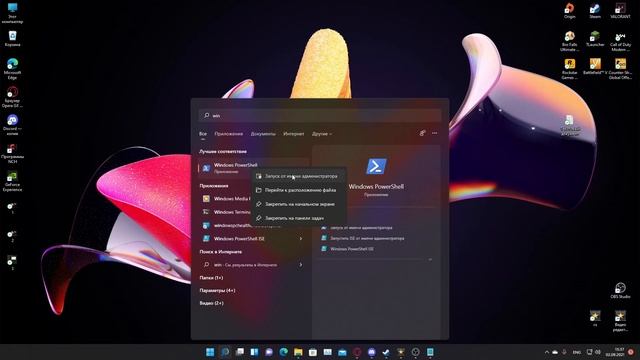Select the 'Интернет' search filter tab
Screen dimensions: 640x360
click(293, 133)
